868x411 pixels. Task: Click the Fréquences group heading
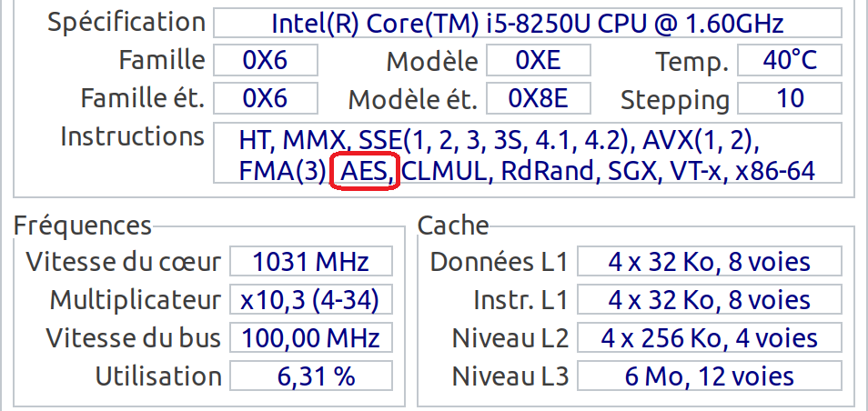point(83,226)
